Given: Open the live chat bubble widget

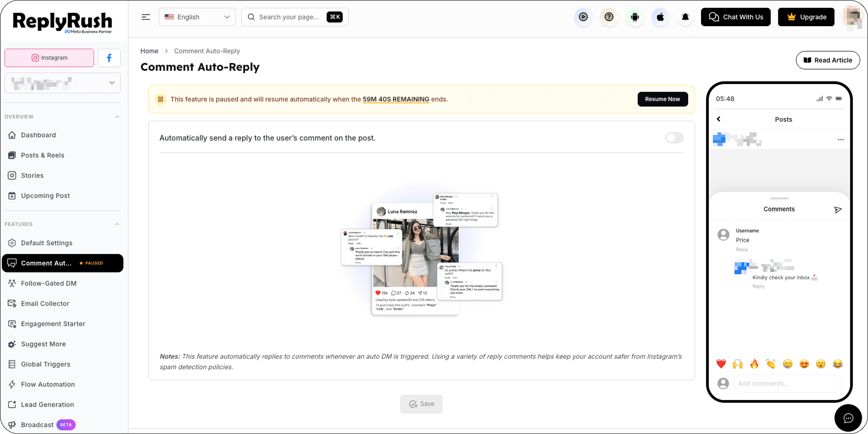Looking at the screenshot, I should pos(848,418).
